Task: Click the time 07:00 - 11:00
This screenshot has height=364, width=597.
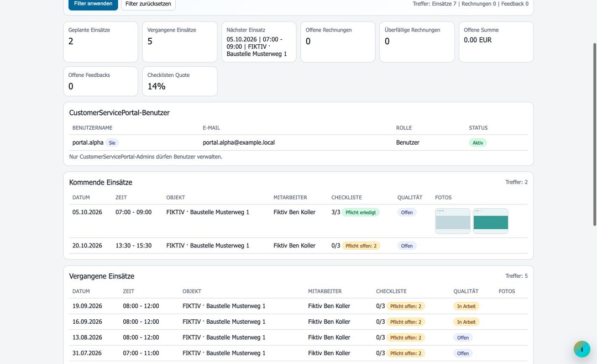Action: (141, 353)
